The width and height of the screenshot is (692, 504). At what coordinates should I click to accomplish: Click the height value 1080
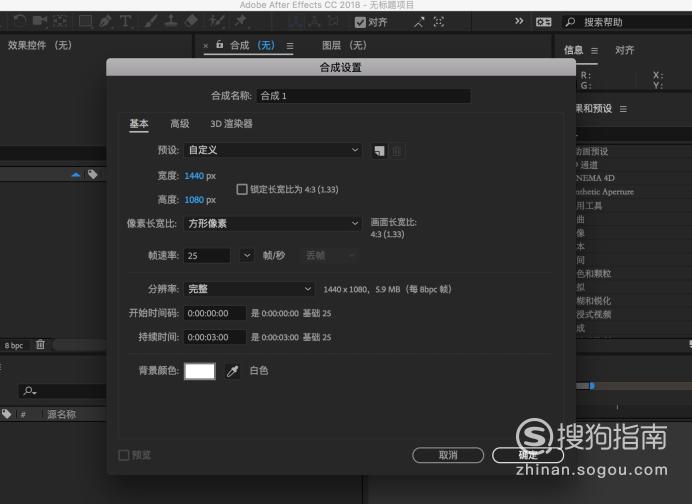tap(194, 200)
